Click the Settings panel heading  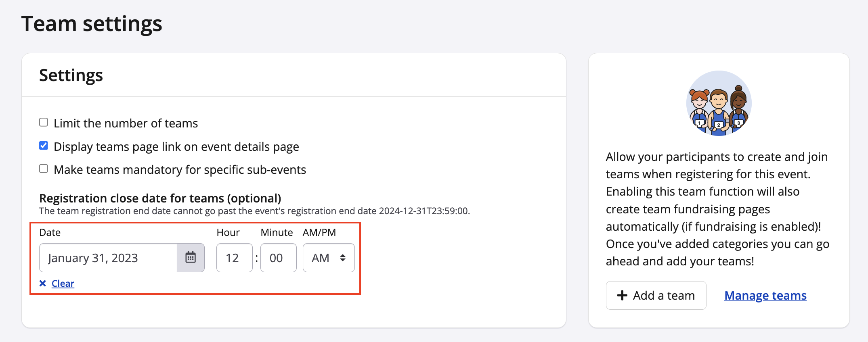(x=71, y=75)
